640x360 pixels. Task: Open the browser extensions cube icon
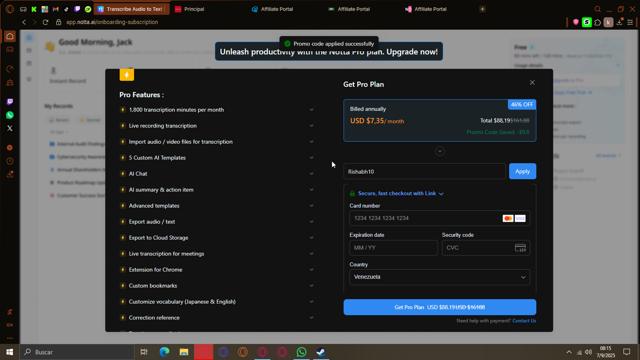598,22
